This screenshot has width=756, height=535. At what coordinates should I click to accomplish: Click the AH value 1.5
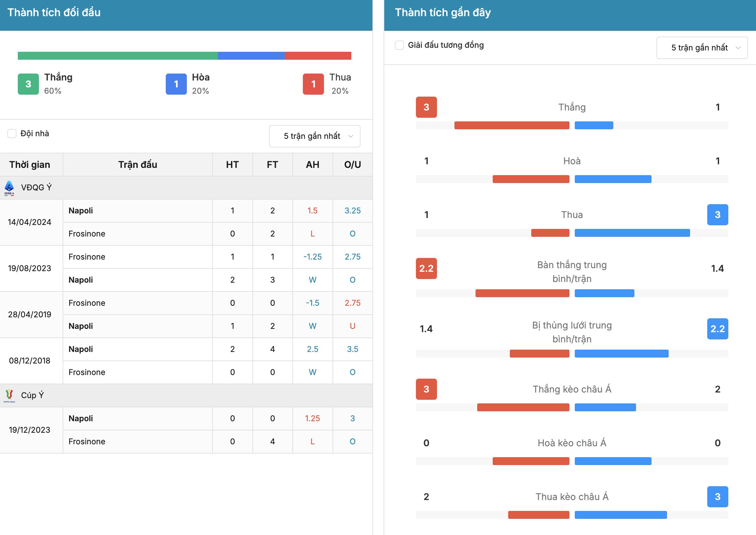pyautogui.click(x=312, y=211)
